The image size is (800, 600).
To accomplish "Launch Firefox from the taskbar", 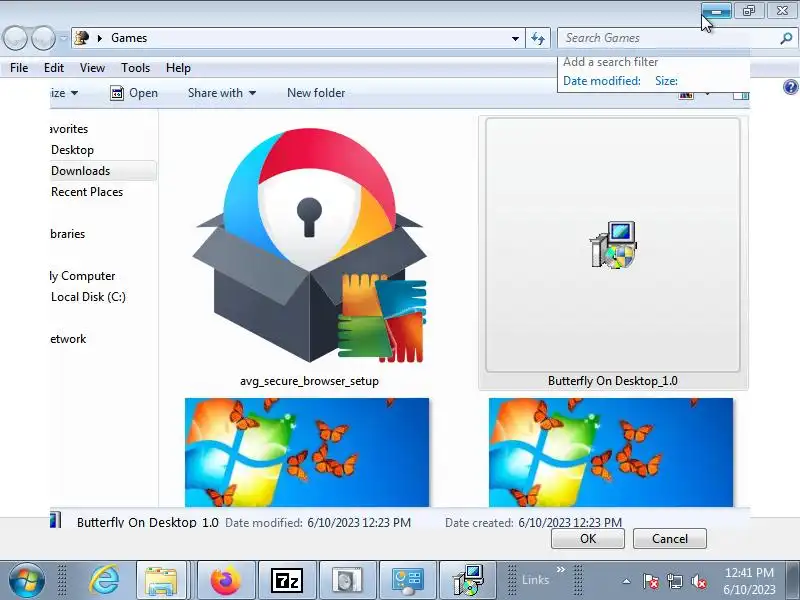I will pyautogui.click(x=226, y=580).
